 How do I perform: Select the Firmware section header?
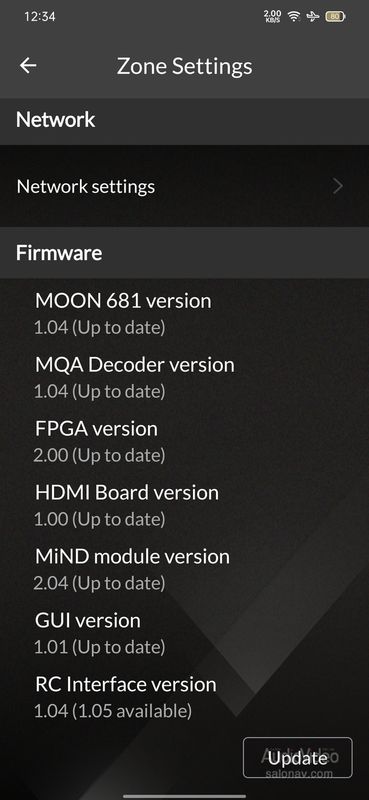point(184,253)
